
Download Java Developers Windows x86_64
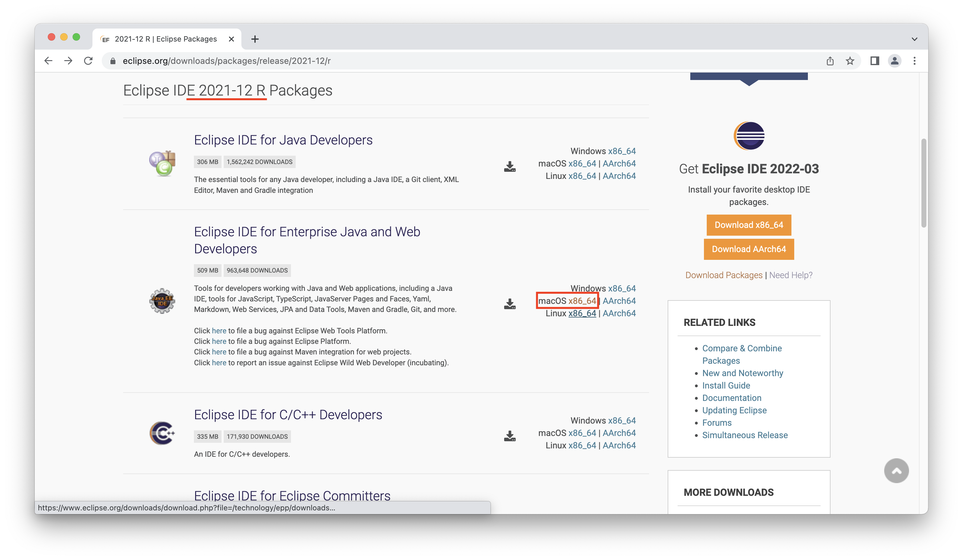(622, 151)
